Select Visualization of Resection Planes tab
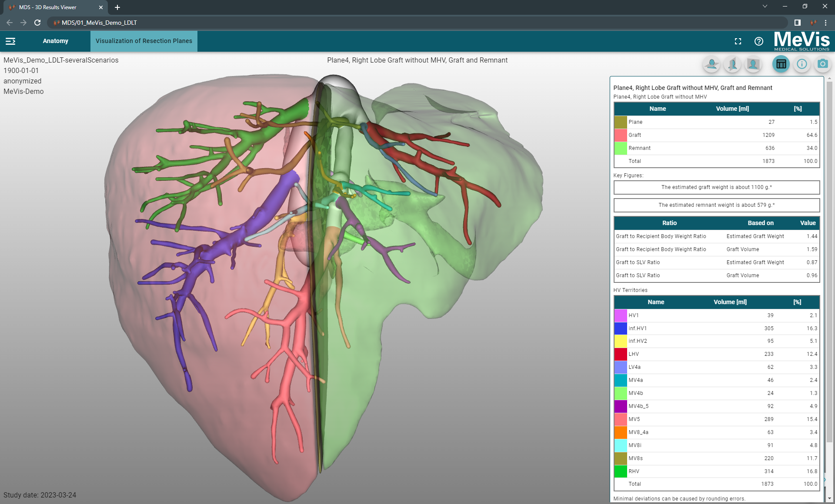 144,41
